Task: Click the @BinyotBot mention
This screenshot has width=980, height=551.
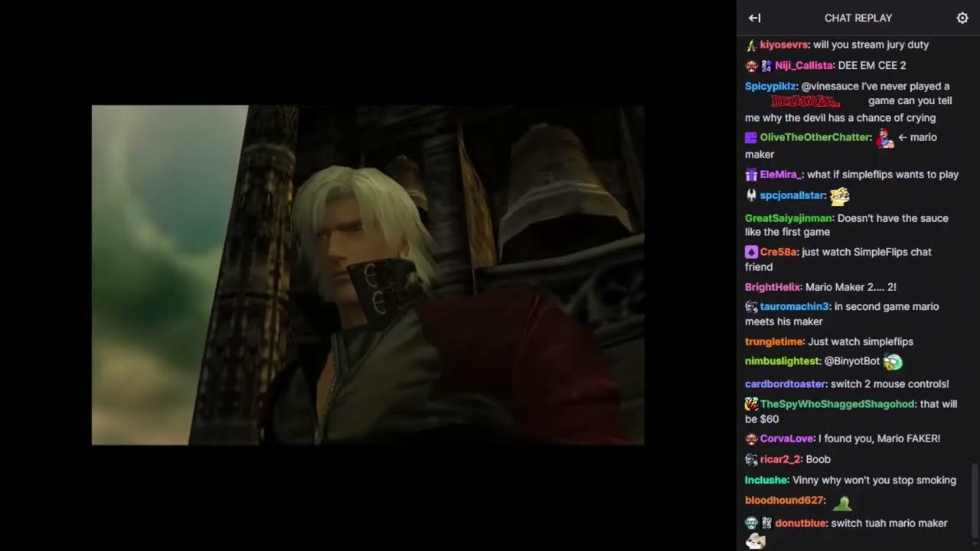Action: click(x=852, y=361)
